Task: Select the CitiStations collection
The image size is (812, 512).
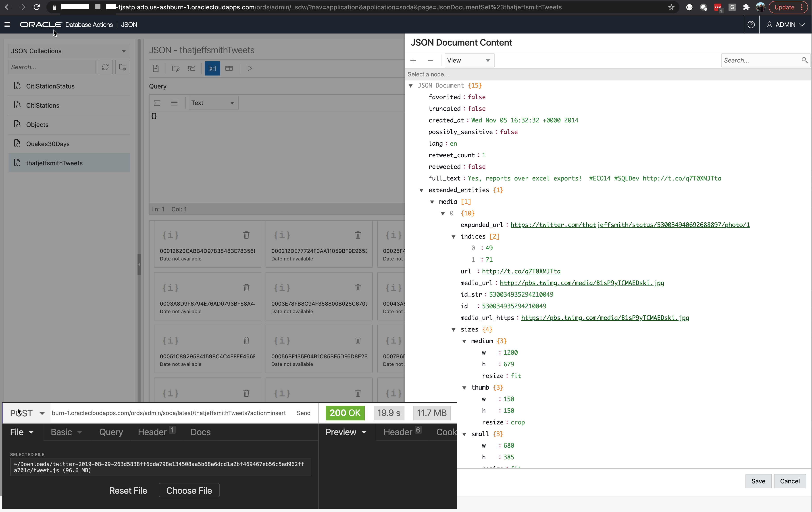Action: click(69, 106)
